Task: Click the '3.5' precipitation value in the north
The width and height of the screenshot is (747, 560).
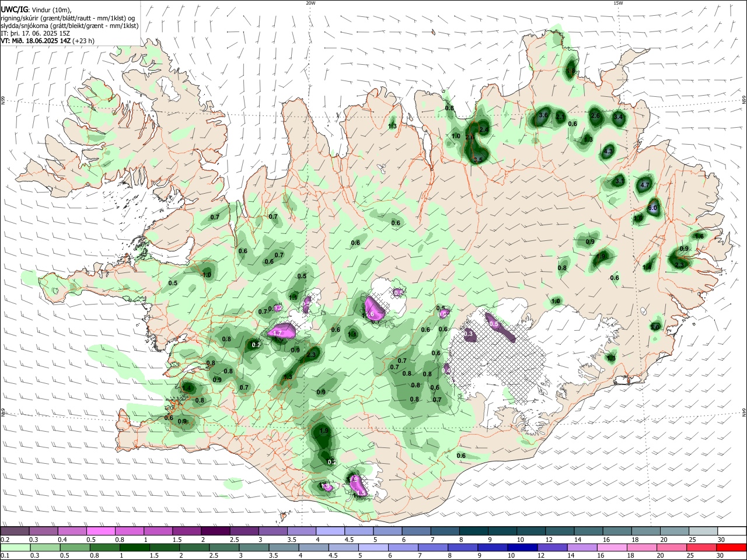Action: coord(479,159)
